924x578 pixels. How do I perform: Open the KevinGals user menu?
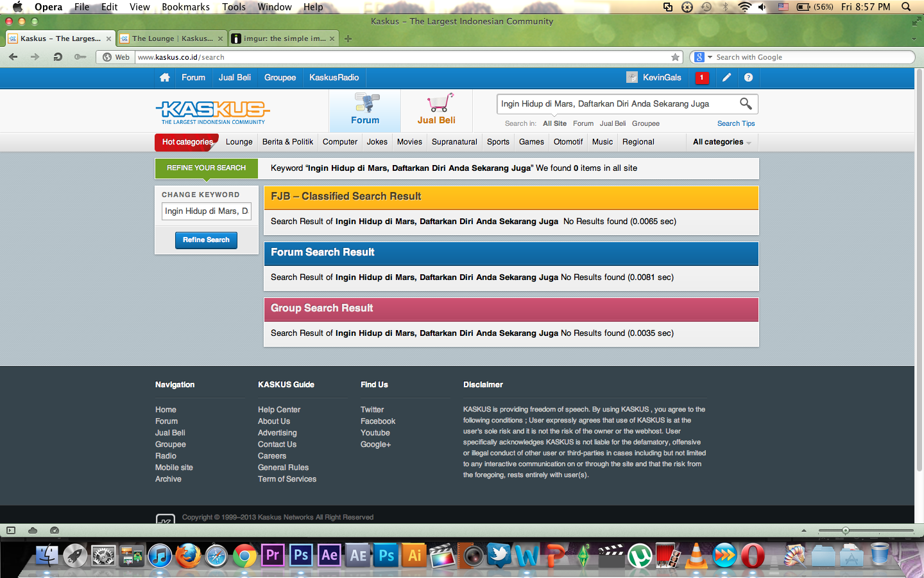click(x=654, y=78)
